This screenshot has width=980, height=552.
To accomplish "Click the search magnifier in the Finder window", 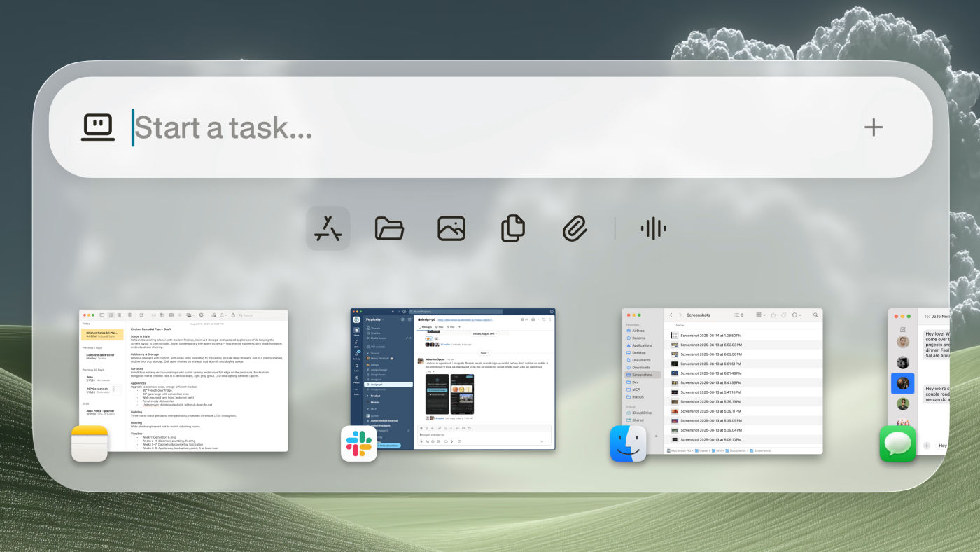I will click(x=815, y=315).
